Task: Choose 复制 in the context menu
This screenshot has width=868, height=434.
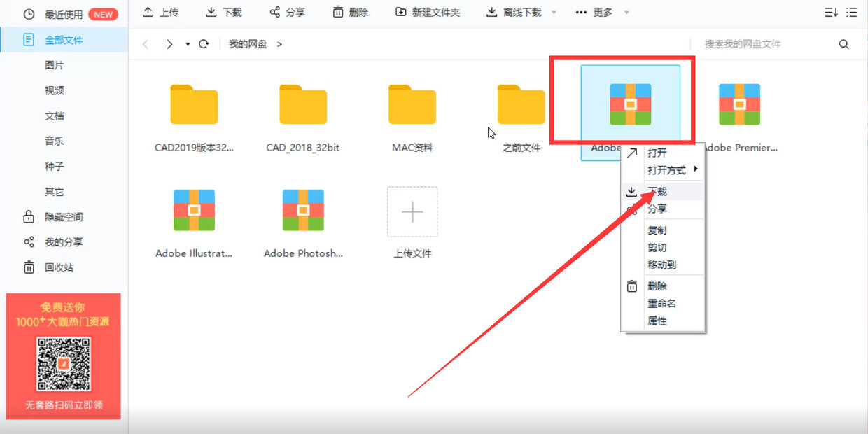Action: 662,230
